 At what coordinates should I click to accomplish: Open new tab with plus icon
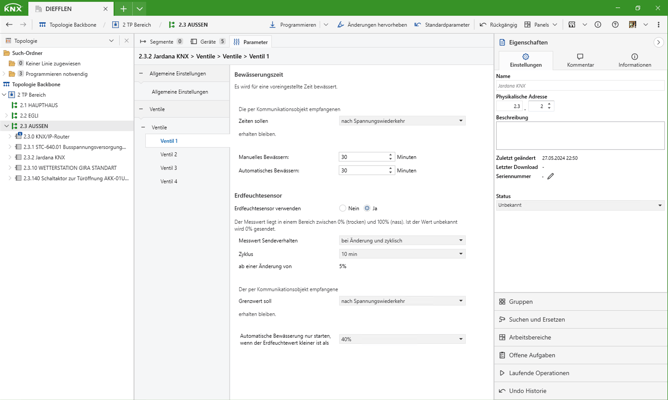point(123,8)
